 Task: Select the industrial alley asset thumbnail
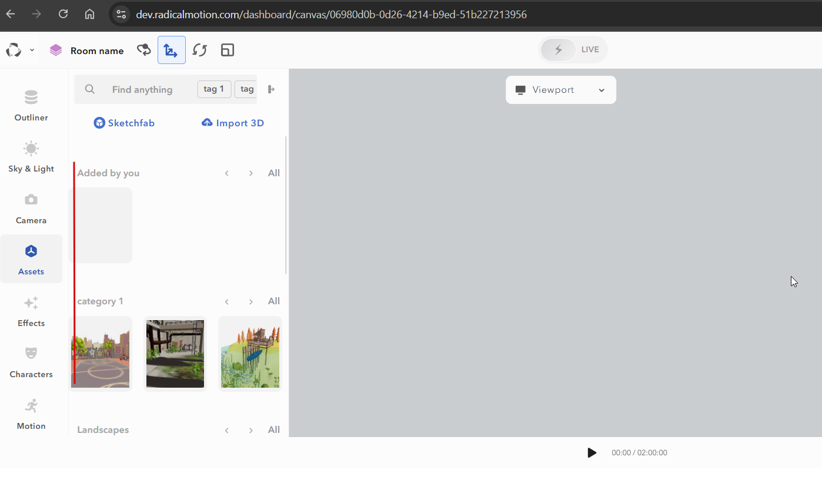pyautogui.click(x=175, y=354)
